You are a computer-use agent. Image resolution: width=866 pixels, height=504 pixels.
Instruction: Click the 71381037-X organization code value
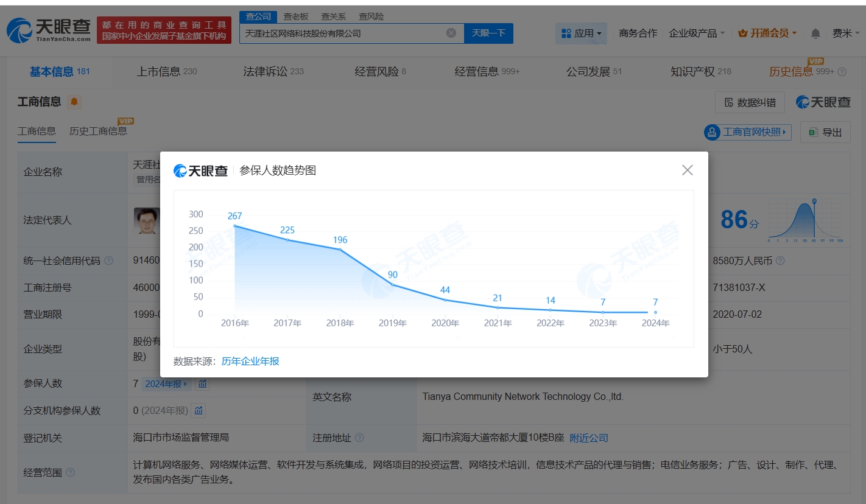[739, 287]
